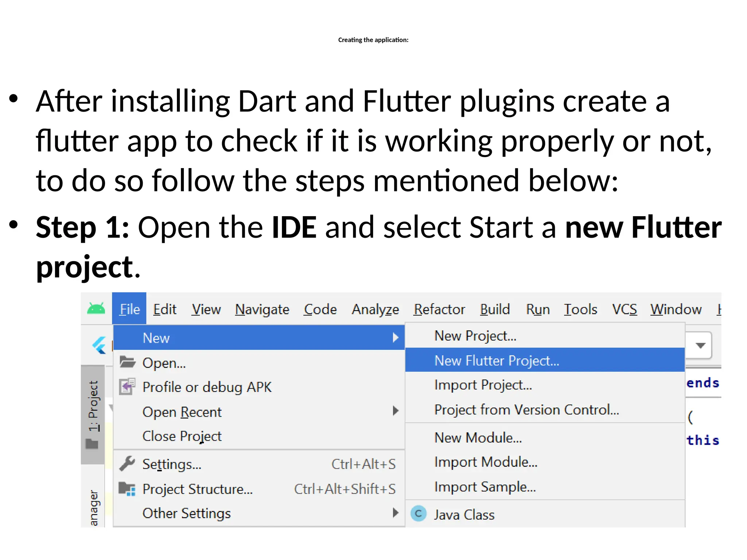Image resolution: width=747 pixels, height=560 pixels.
Task: Choose Project Structure... entry
Action: 259,489
